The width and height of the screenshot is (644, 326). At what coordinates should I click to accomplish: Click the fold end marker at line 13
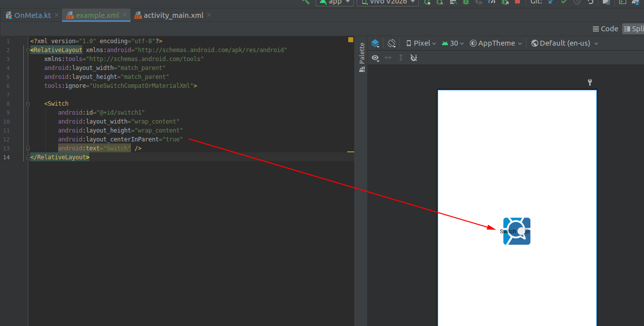click(x=28, y=148)
